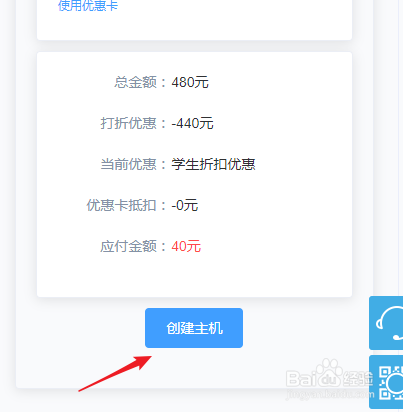This screenshot has height=412, width=403.
Task: Show the QR code scan icon
Action: click(386, 382)
